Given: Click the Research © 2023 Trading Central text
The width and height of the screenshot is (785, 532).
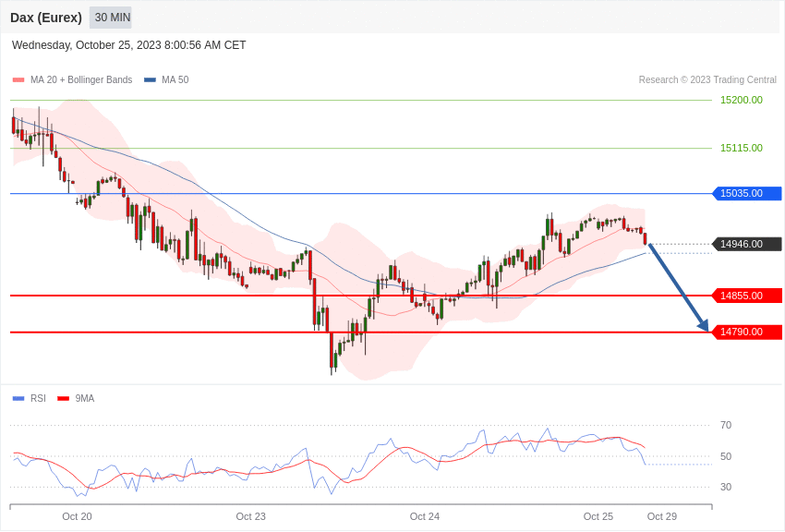Looking at the screenshot, I should [707, 80].
